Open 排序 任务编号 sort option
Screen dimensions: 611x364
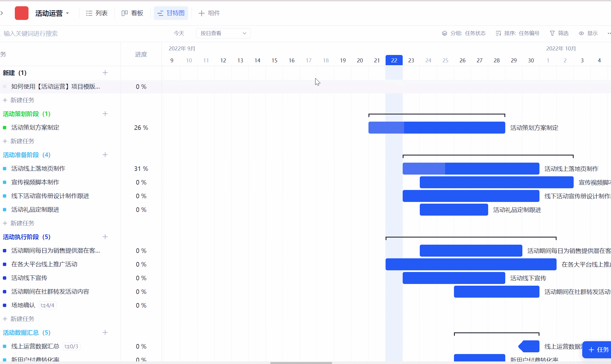click(518, 33)
